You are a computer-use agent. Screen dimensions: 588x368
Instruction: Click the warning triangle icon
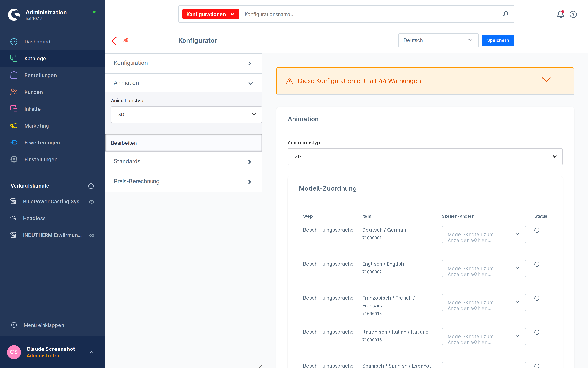289,81
